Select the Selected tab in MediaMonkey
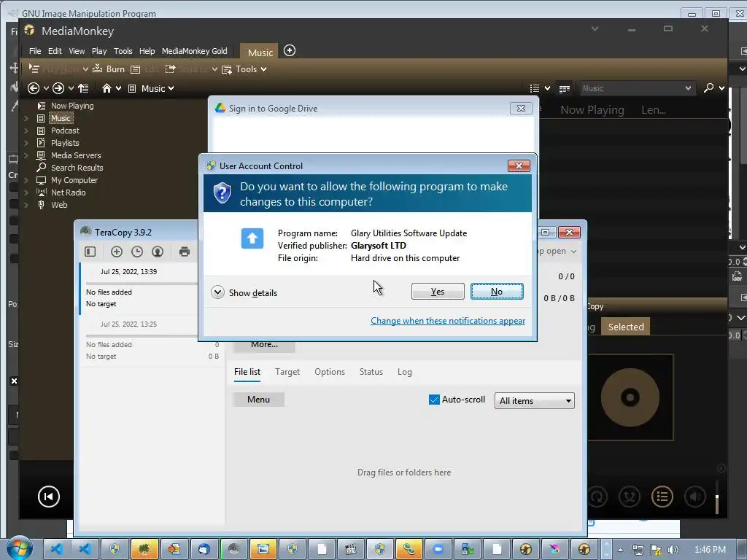The image size is (747, 560). (x=625, y=327)
